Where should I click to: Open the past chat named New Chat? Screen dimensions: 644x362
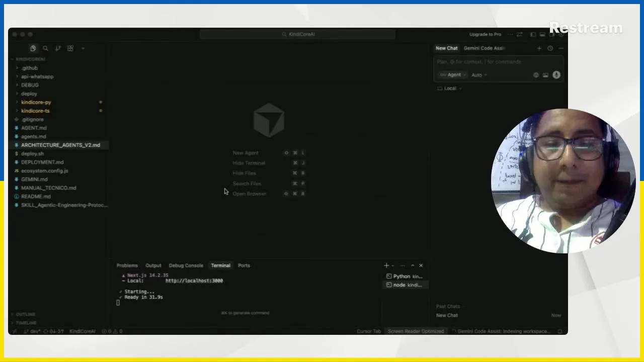point(498,315)
